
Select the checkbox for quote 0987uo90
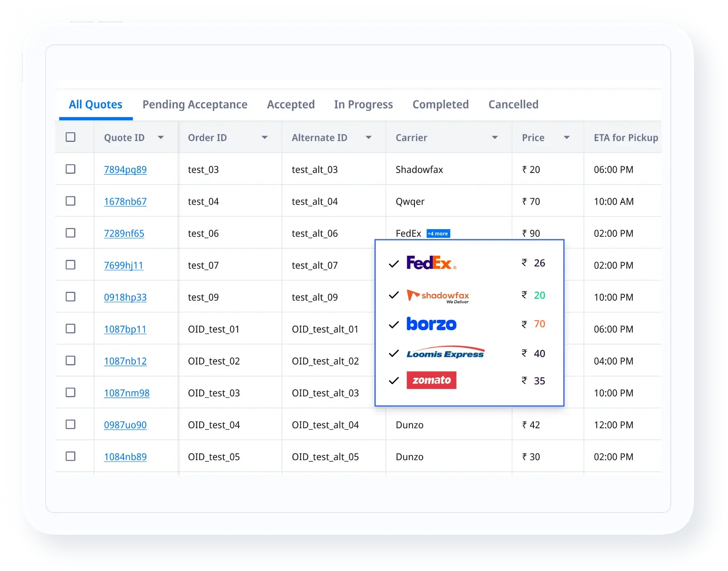tap(71, 424)
